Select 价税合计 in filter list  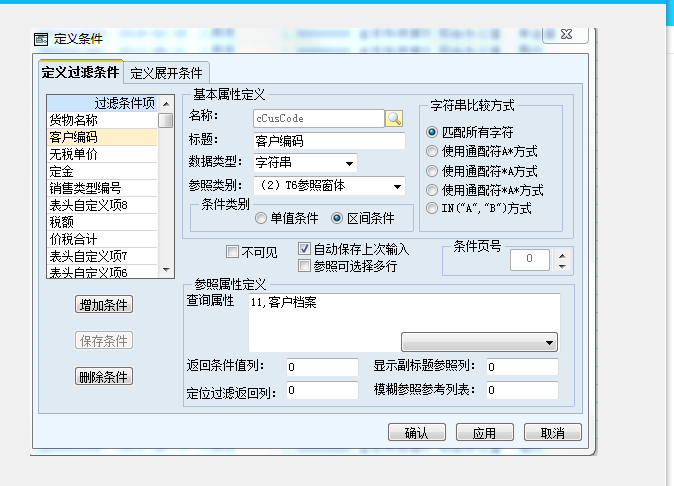pos(102,239)
